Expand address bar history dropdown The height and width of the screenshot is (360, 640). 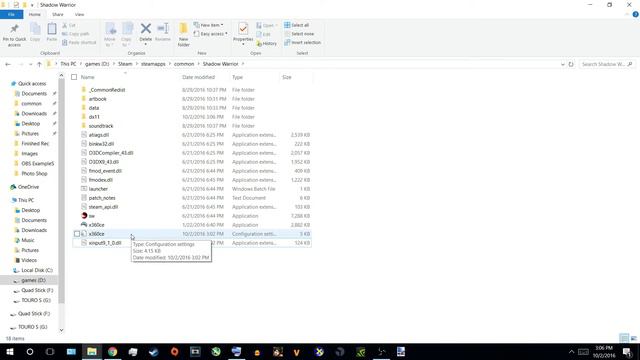click(x=562, y=64)
